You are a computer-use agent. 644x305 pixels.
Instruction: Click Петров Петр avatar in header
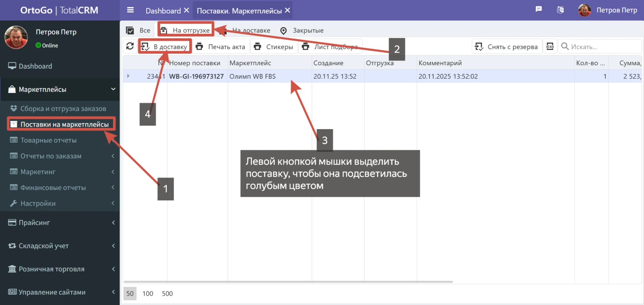[584, 10]
